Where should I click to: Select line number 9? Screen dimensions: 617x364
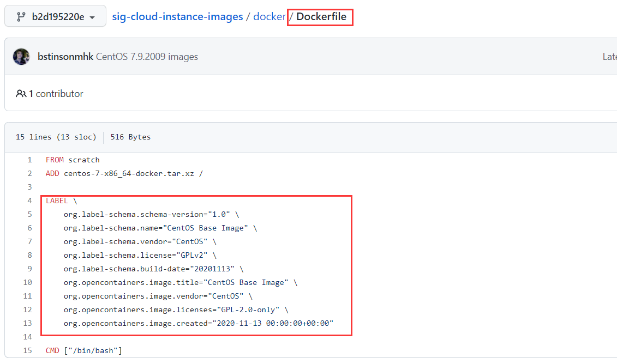29,269
